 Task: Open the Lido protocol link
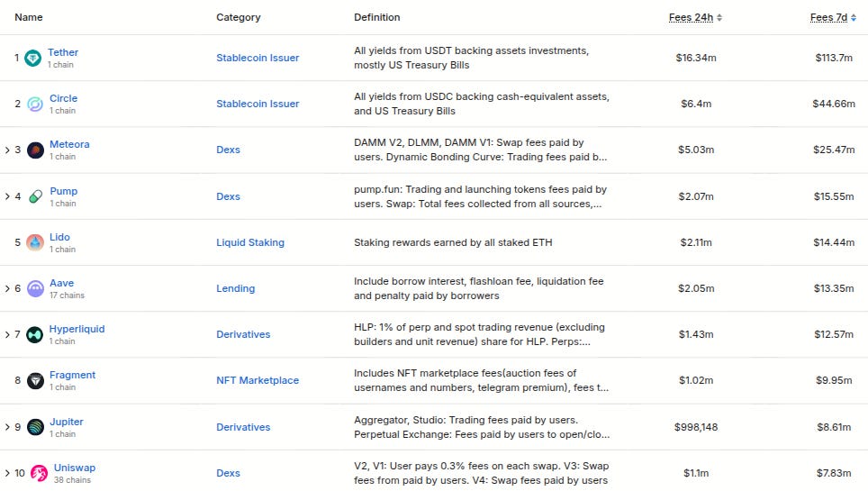tap(59, 237)
